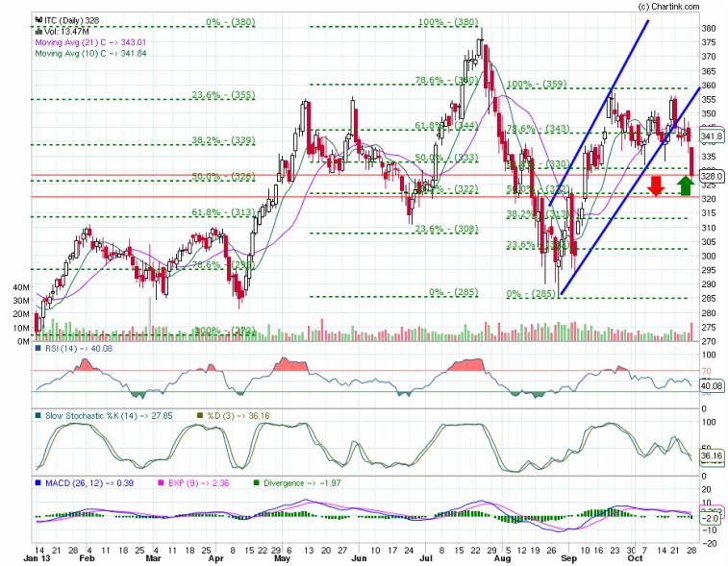This screenshot has height=566, width=728.
Task: Click the RSI (14) legend square
Action: 38,348
